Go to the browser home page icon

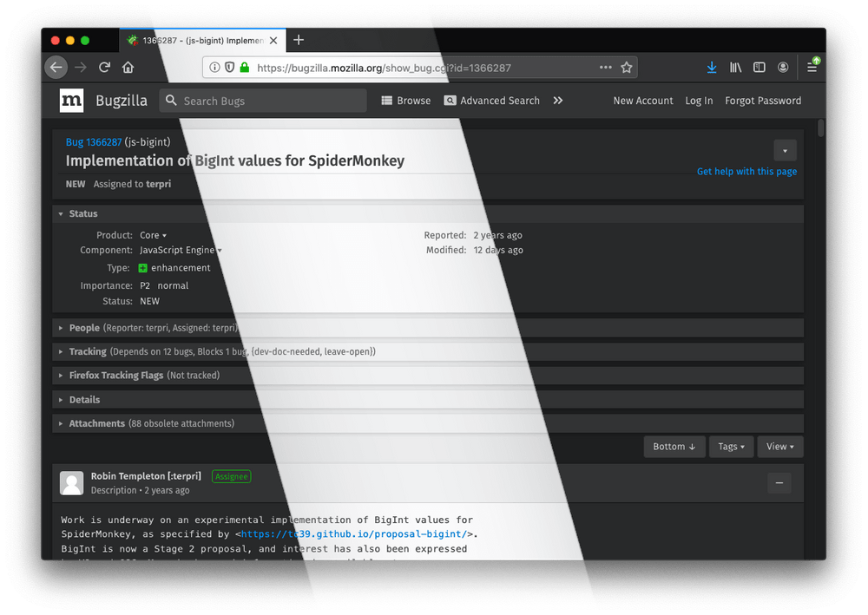(x=128, y=68)
